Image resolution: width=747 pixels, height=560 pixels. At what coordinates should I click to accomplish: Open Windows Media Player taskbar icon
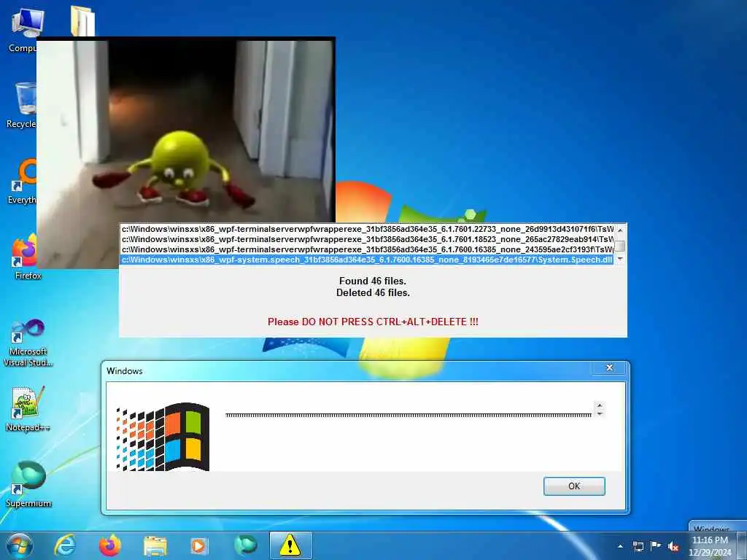click(x=198, y=546)
